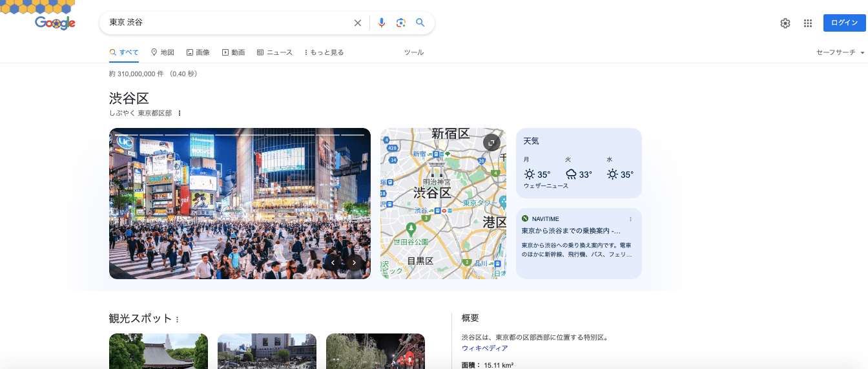Show previous photo in carousel
868x369 pixels.
[333, 262]
